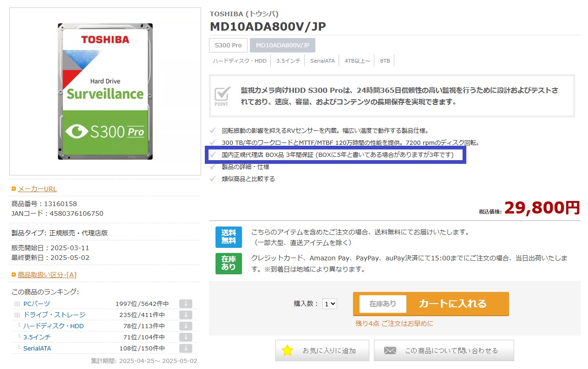This screenshot has height=369, width=588.
Task: Open the メーカーURL link
Action: pyautogui.click(x=37, y=189)
